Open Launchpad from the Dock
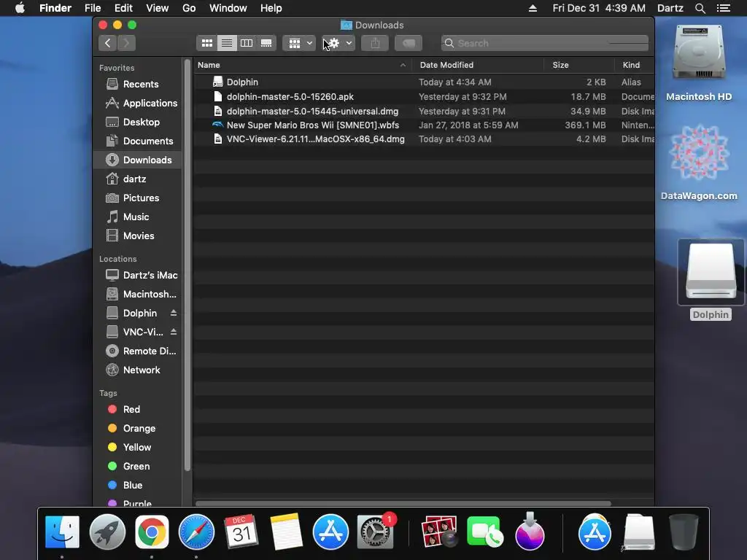747x560 pixels. tap(107, 532)
